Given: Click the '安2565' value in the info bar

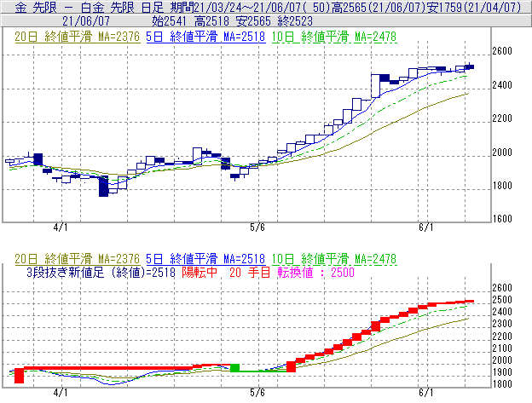Looking at the screenshot, I should pyautogui.click(x=253, y=21).
